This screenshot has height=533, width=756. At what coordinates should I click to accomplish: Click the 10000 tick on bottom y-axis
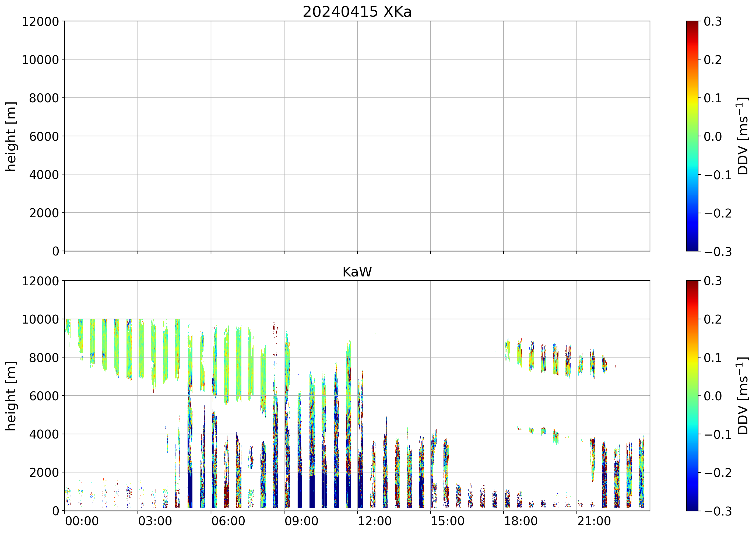coord(40,320)
